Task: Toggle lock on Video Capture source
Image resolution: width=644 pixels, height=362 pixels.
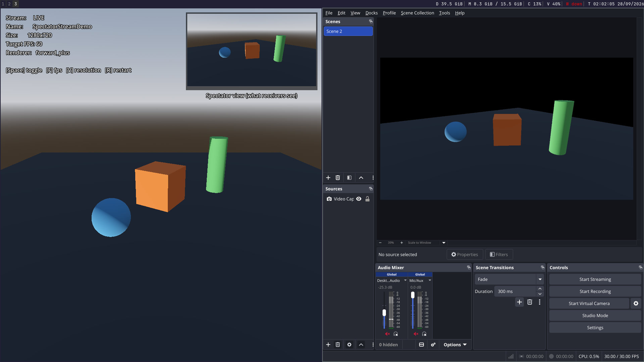Action: (x=367, y=199)
